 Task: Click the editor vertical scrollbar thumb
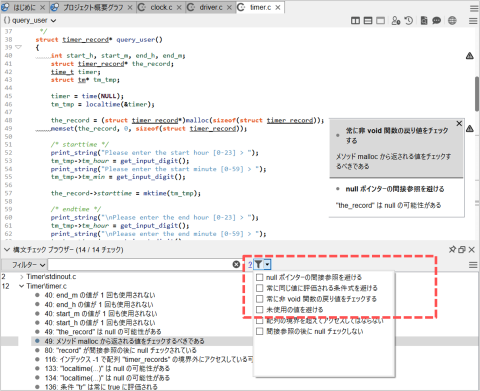click(477, 94)
